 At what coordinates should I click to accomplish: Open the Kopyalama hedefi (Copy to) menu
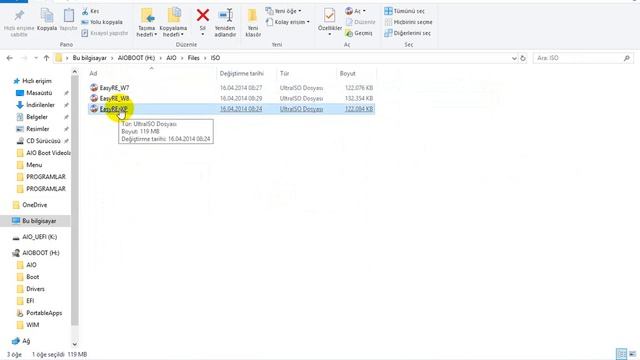[173, 22]
